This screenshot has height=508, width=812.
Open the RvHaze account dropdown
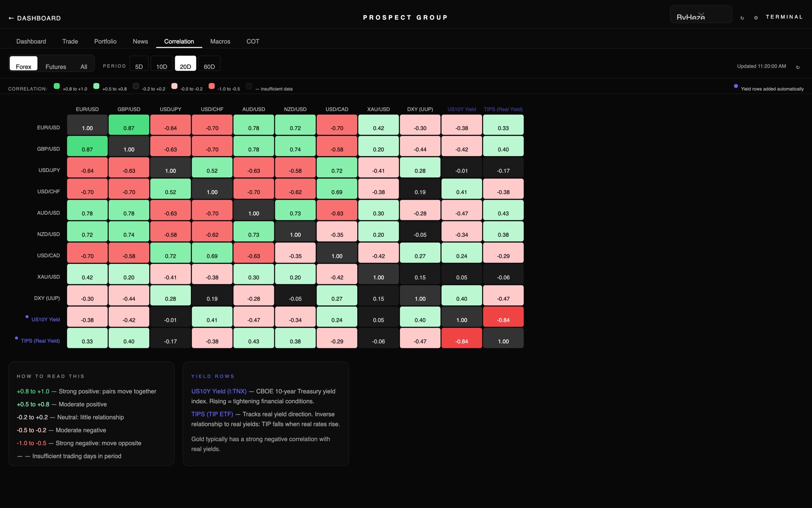tap(701, 14)
